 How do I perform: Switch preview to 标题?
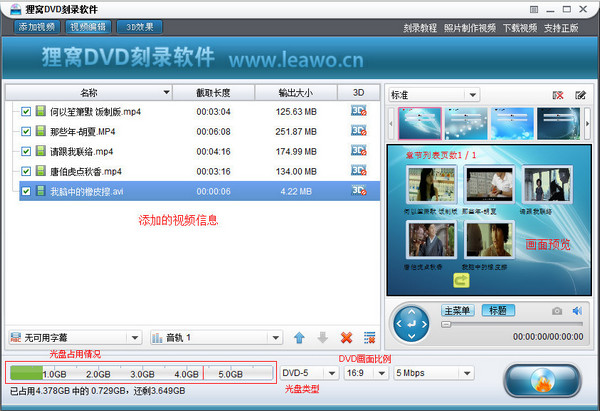tap(498, 310)
